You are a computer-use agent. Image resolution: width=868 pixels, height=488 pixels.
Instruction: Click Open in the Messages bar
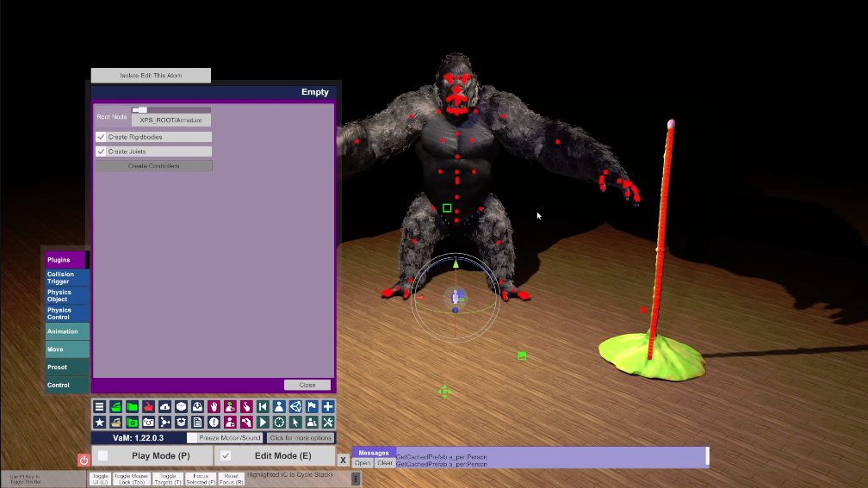click(x=363, y=463)
